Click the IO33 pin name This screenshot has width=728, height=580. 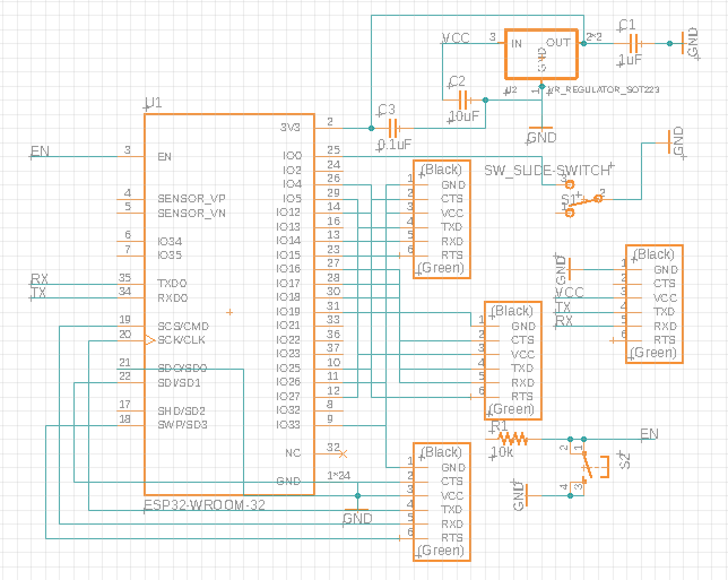pyautogui.click(x=288, y=425)
